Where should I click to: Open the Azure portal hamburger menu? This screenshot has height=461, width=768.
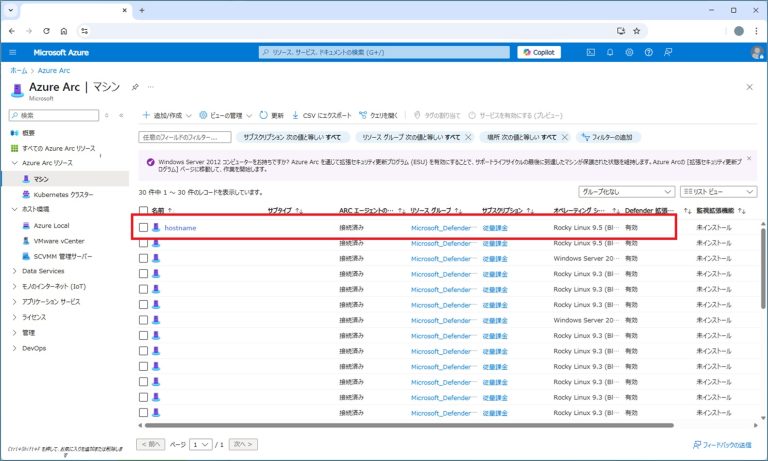13,52
